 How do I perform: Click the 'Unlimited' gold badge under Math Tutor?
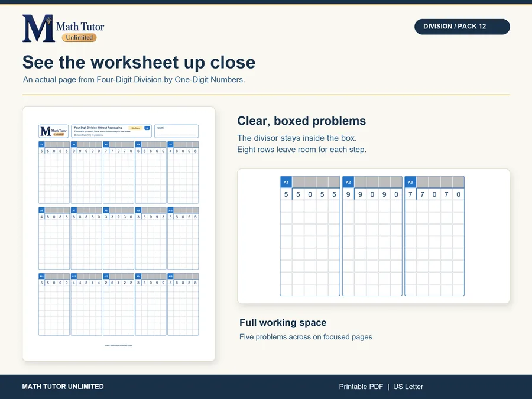tap(79, 37)
